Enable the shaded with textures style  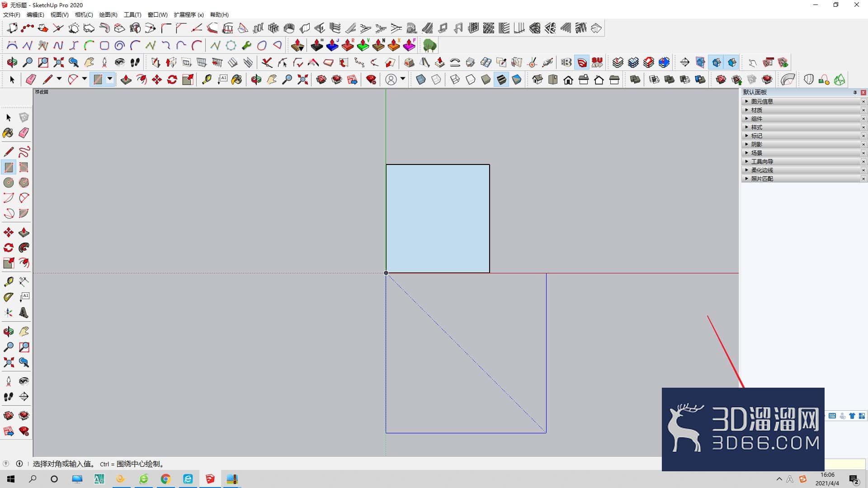501,80
